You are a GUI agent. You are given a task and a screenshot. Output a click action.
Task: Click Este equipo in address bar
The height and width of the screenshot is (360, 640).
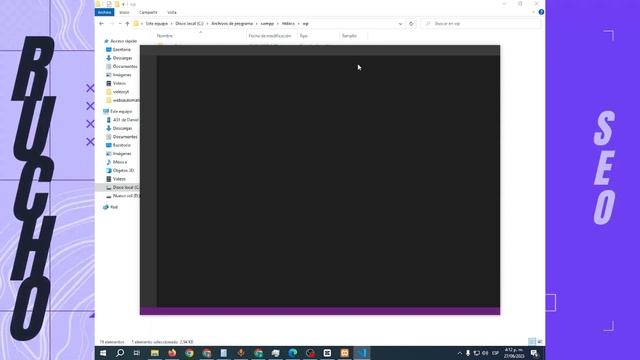157,24
